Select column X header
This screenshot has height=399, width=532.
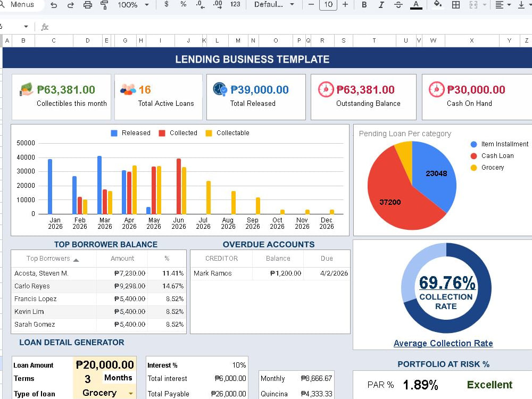click(x=471, y=40)
